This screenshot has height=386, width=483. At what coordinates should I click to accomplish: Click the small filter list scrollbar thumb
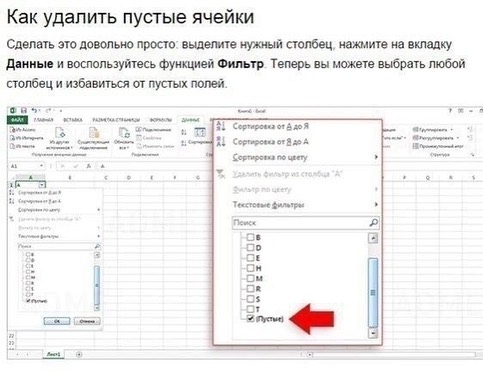point(97,285)
